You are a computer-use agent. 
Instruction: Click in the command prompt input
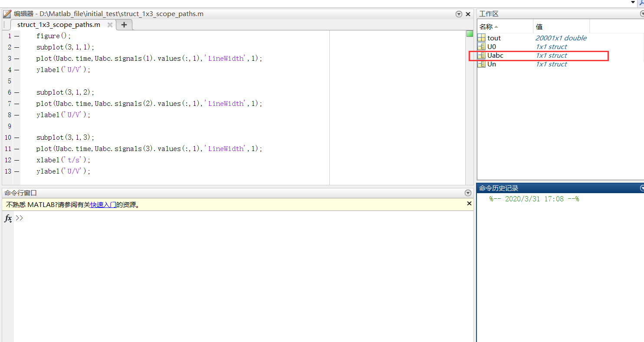(243, 218)
